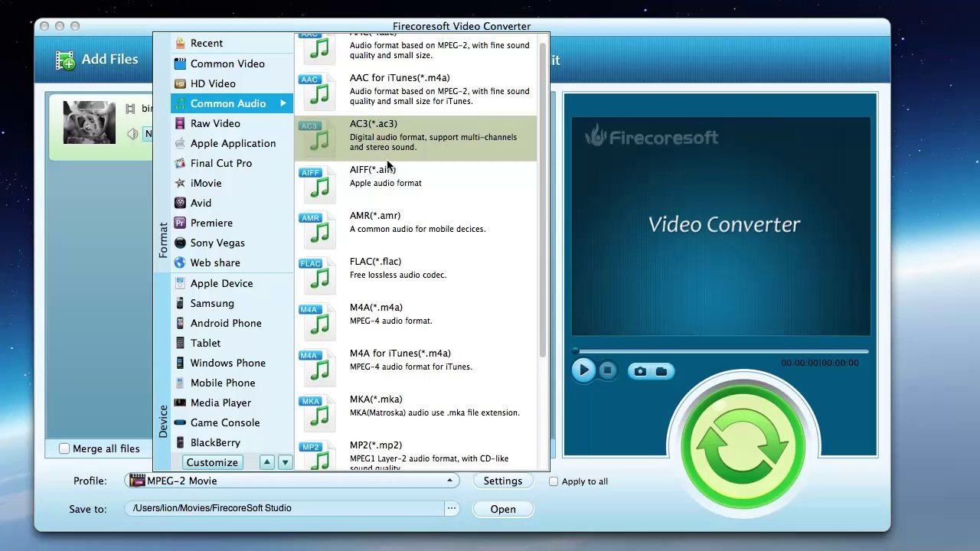Screen dimensions: 980x551
Task: Choose the FLAC lossless format icon
Action: pyautogui.click(x=317, y=275)
